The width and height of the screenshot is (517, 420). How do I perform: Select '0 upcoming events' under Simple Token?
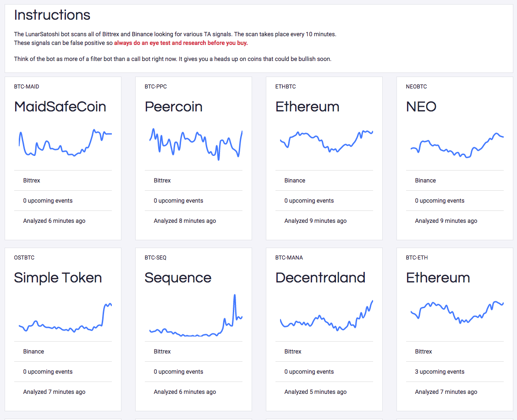[x=48, y=372]
